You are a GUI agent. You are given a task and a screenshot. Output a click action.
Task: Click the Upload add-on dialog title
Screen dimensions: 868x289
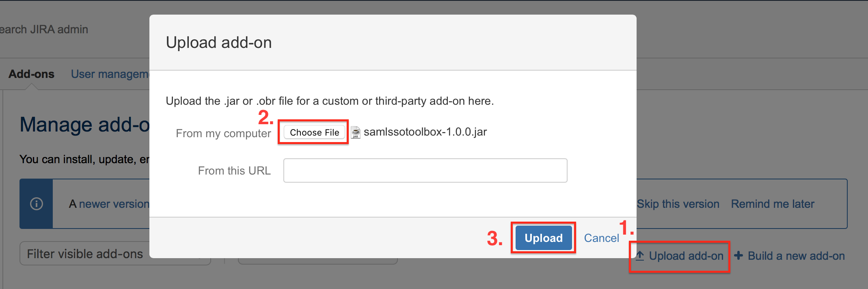tap(219, 42)
